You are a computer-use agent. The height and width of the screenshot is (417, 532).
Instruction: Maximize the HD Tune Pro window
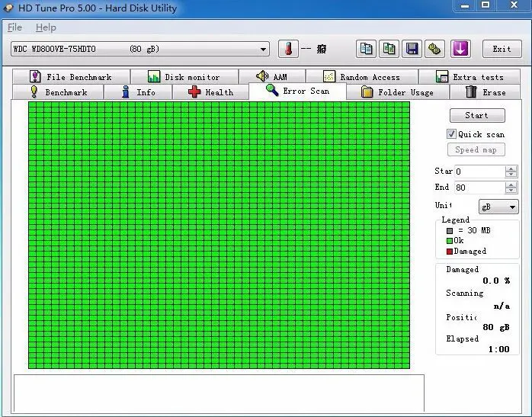click(x=486, y=5)
